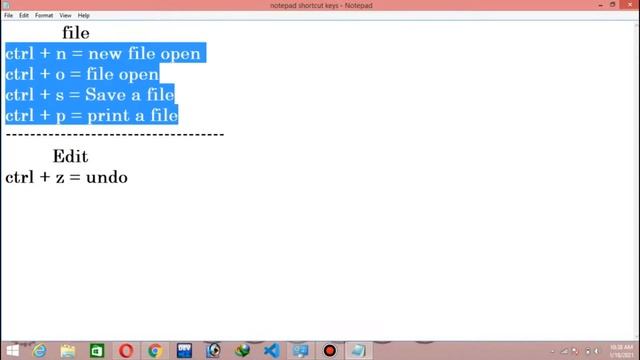Minimize the Notepad window

(x=600, y=5)
